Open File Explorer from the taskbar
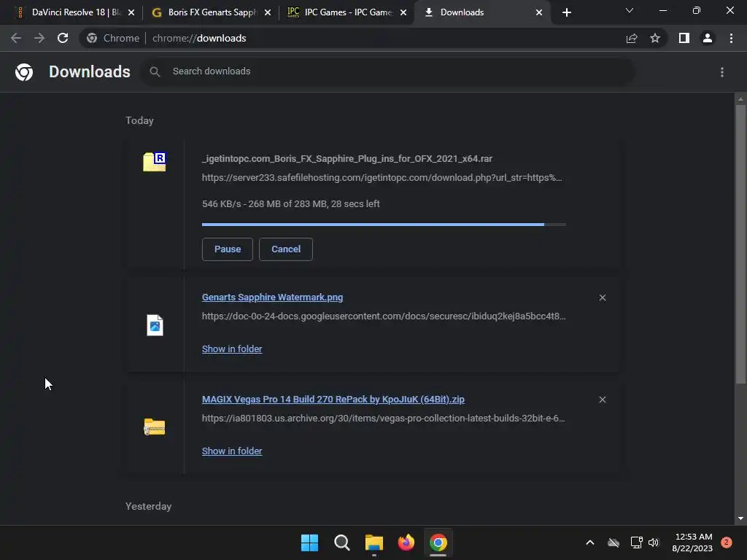This screenshot has height=560, width=747. pyautogui.click(x=374, y=542)
